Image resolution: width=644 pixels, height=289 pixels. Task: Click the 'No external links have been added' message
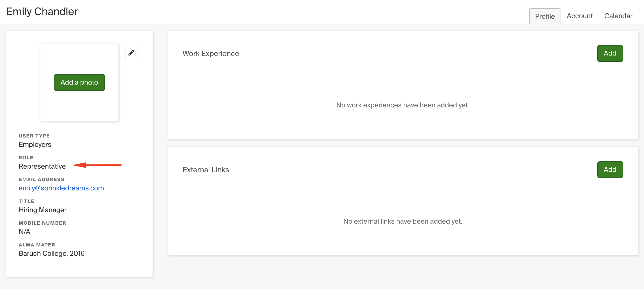coord(403,221)
